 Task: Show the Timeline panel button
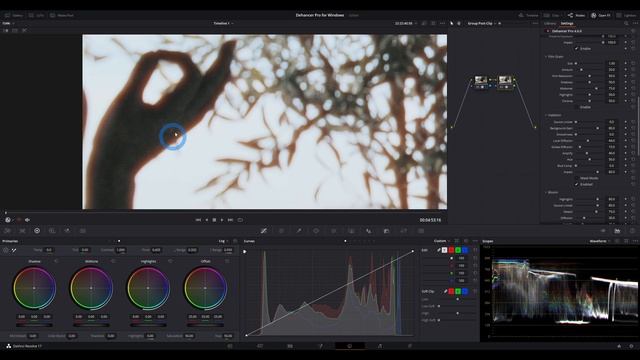(x=529, y=15)
